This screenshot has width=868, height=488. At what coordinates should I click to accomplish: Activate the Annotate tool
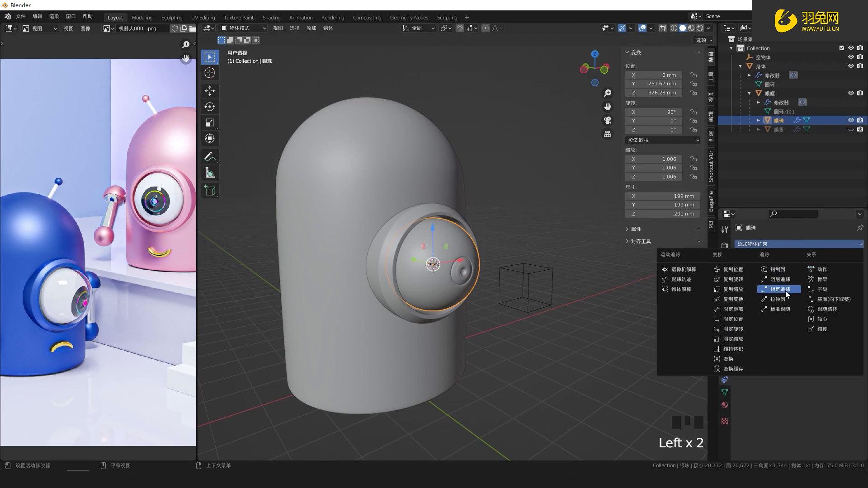[210, 156]
